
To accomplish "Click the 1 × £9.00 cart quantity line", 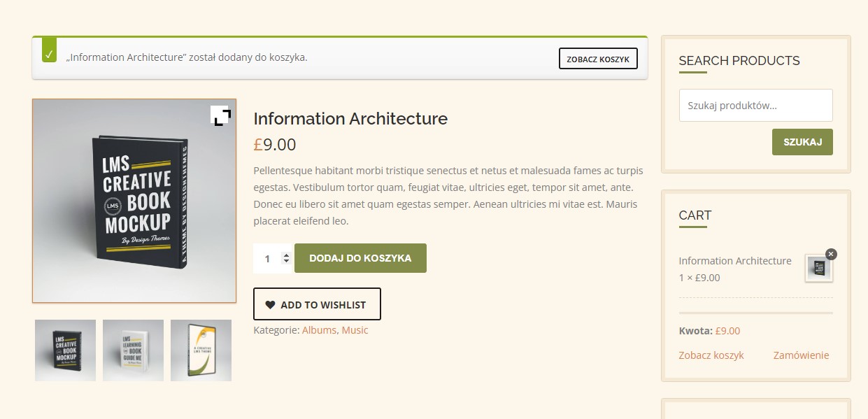I will tap(699, 278).
